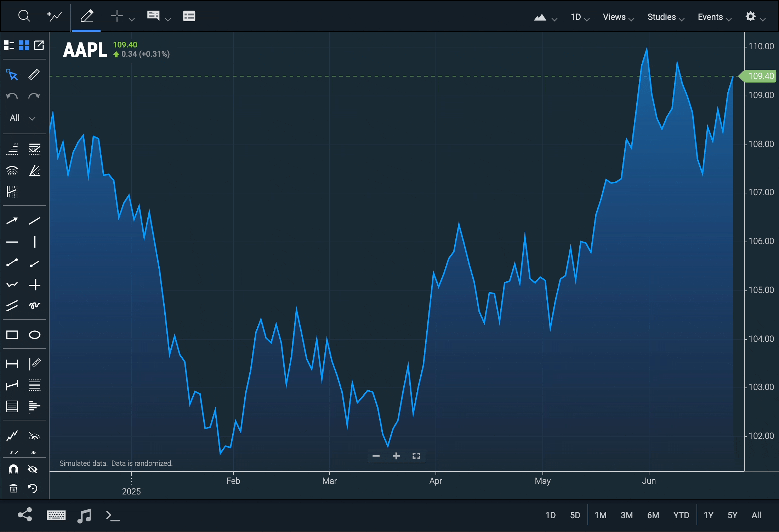Screen dimensions: 779x532
Task: Select the Fibonacci arc tool
Action: (12, 171)
